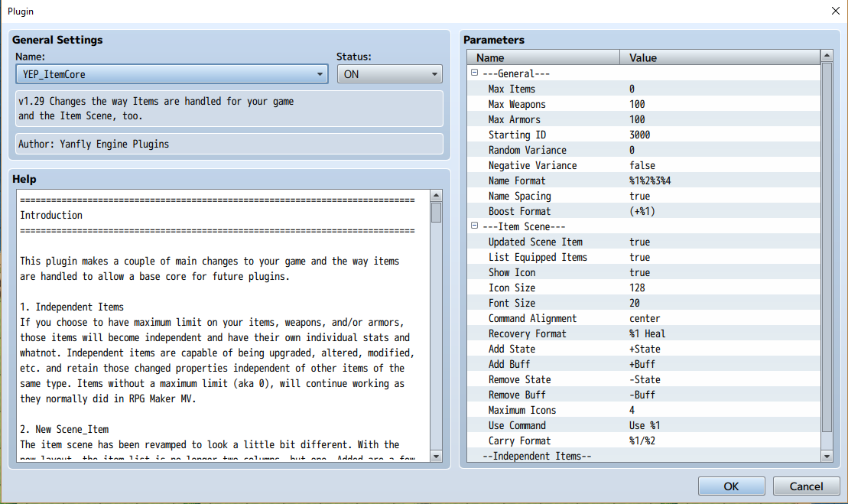Open the Status ON dropdown

[x=389, y=74]
